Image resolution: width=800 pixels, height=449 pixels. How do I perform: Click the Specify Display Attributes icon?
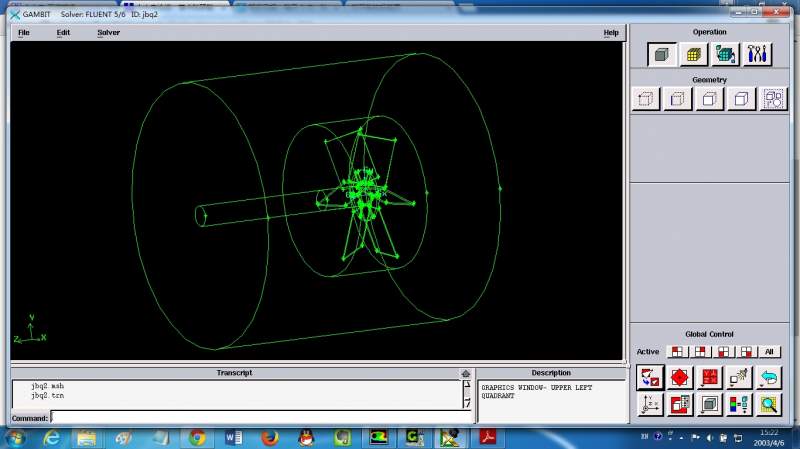pyautogui.click(x=680, y=405)
